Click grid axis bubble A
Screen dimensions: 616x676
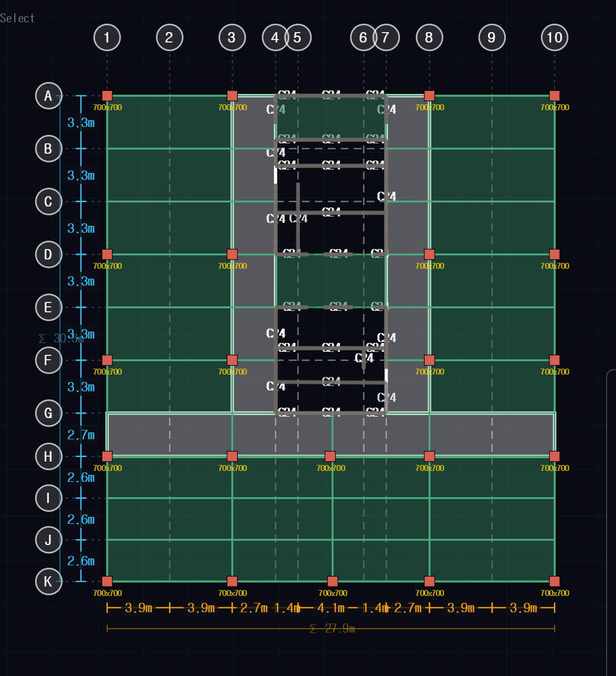click(48, 96)
